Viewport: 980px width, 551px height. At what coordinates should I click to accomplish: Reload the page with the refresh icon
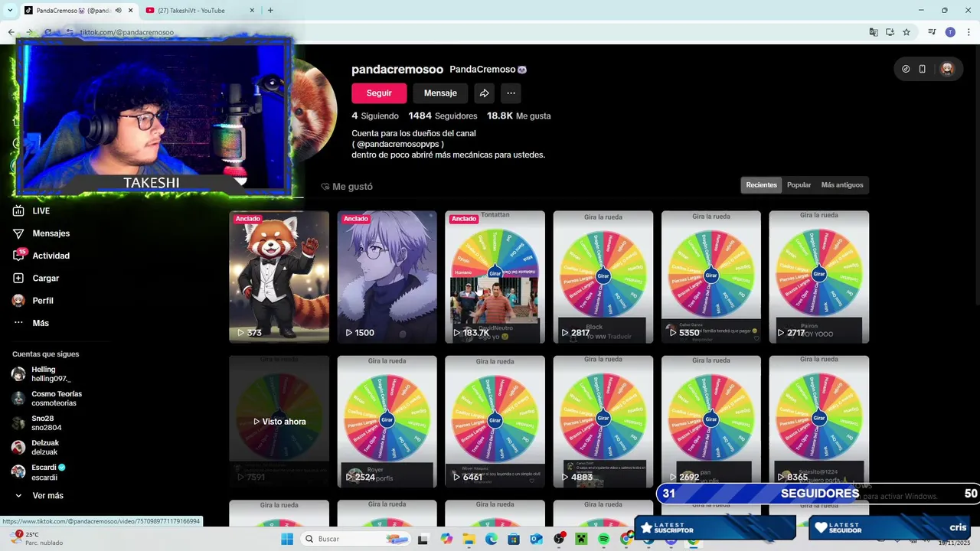[x=47, y=32]
